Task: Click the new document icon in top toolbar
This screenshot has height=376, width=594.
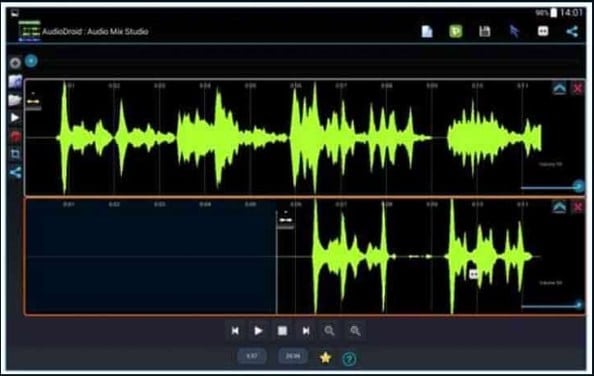Action: (x=427, y=31)
